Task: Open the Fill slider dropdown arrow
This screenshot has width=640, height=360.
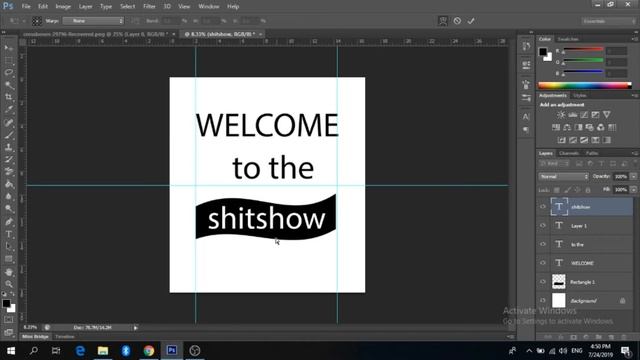Action: (633, 190)
